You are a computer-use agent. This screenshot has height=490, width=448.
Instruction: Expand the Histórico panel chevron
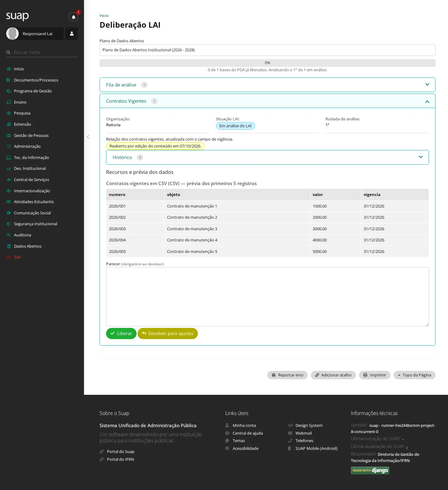pos(421,157)
